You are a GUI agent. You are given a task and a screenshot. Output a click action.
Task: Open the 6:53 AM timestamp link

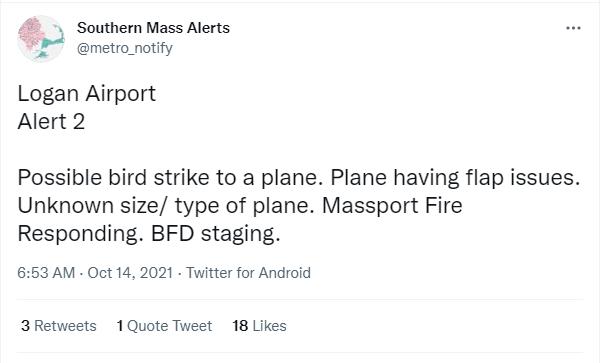click(46, 273)
